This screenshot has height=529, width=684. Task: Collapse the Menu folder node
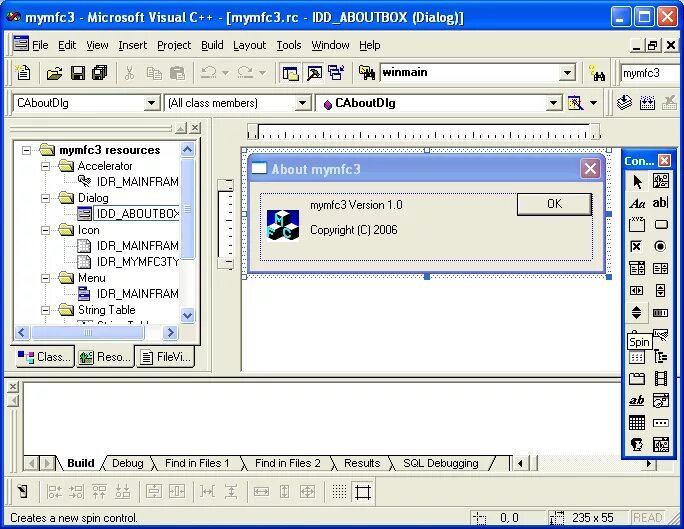coord(45,278)
